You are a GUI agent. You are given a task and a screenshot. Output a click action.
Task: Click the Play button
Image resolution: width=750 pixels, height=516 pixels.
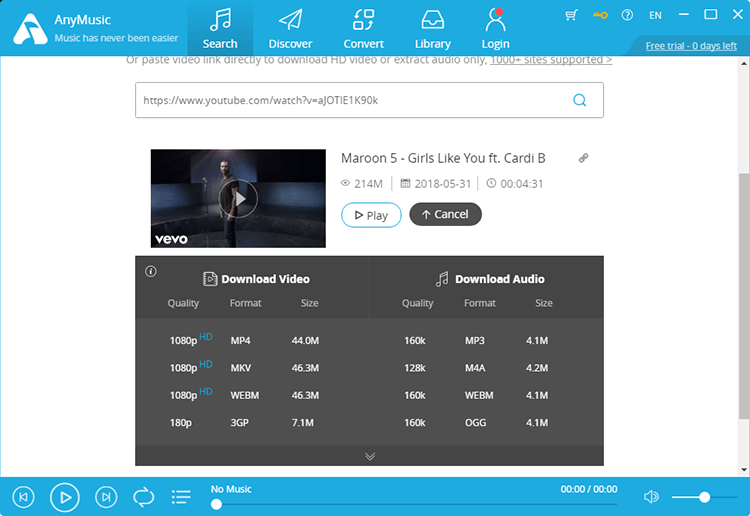[x=371, y=215]
